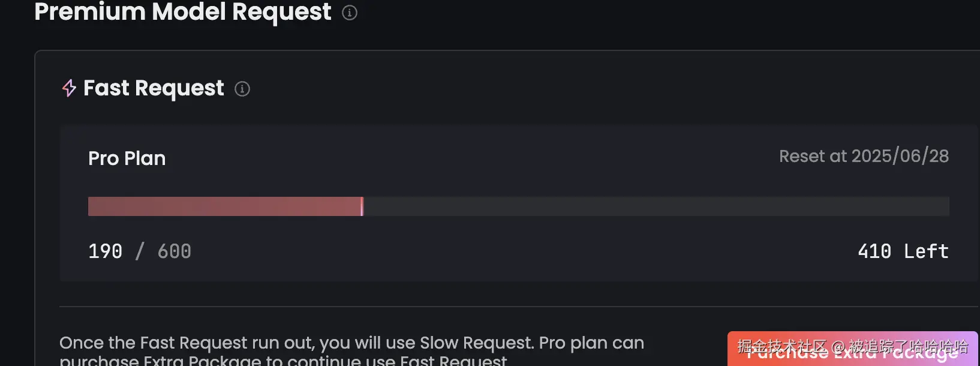Click the slash between 190 and 600
This screenshot has width=980, height=366.
[x=140, y=251]
